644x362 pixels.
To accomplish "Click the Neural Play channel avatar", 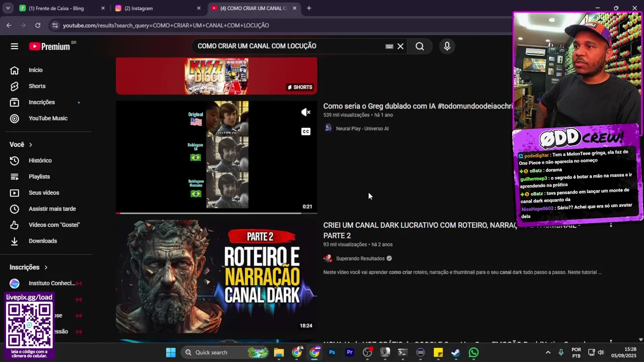I will pyautogui.click(x=328, y=128).
